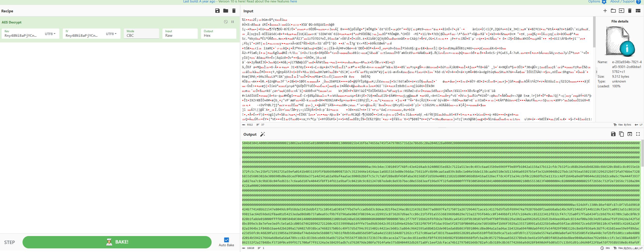644x252 pixels.
Task: Replace input with output
Action: click(630, 134)
